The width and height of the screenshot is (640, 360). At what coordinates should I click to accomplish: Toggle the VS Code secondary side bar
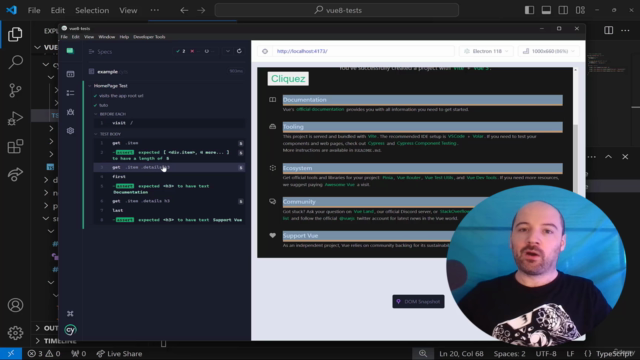[x=563, y=10]
